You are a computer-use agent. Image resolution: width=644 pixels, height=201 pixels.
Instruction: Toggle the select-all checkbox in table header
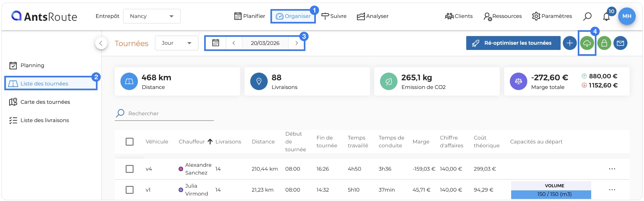[130, 142]
